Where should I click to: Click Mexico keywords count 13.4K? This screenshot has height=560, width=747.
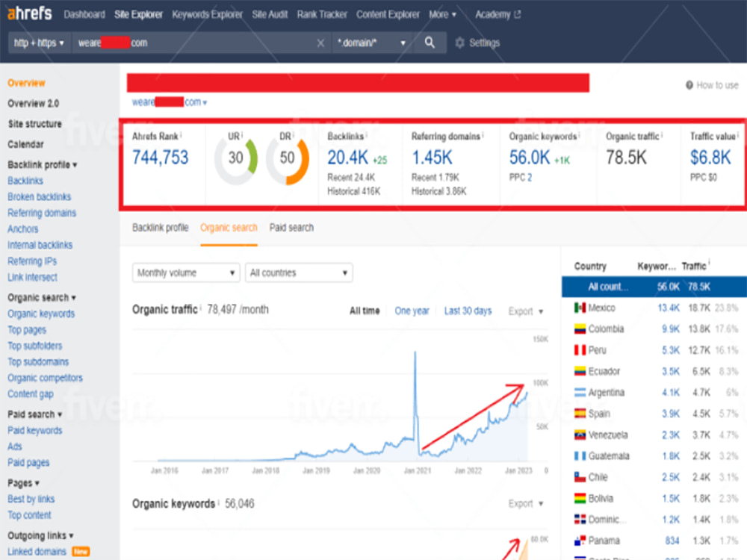pyautogui.click(x=669, y=308)
